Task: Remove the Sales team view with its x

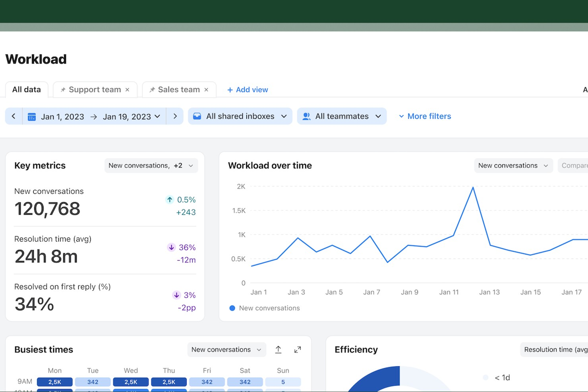Action: click(x=206, y=89)
